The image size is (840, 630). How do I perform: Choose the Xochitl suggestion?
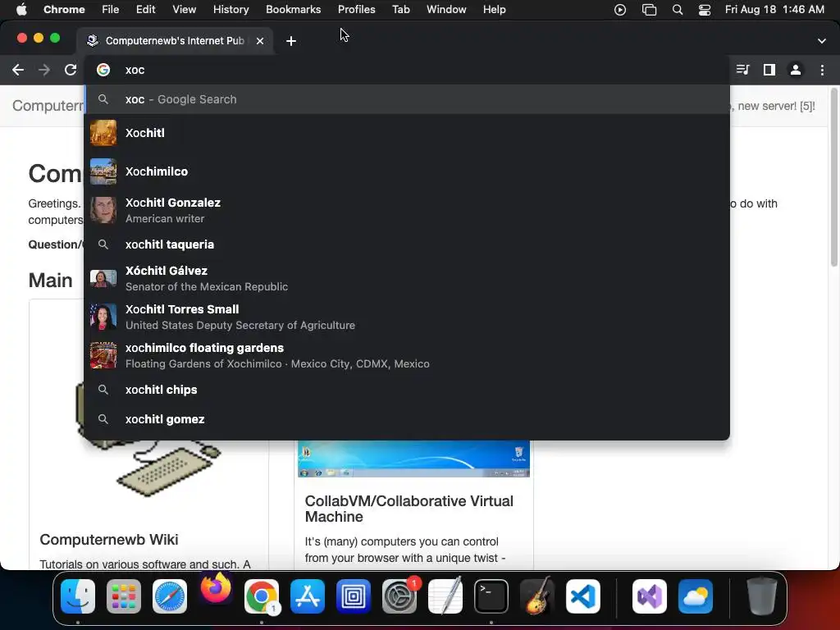pyautogui.click(x=407, y=133)
